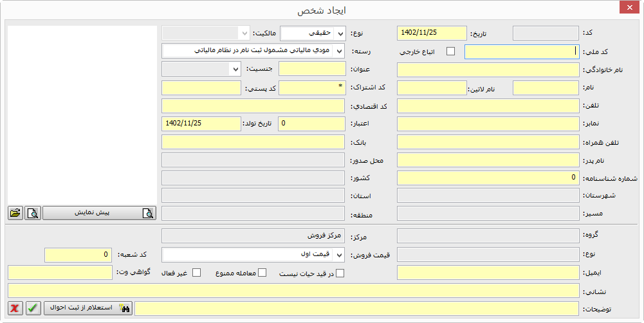Click the empty photo preview area
This screenshot has width=644, height=323.
(82, 115)
